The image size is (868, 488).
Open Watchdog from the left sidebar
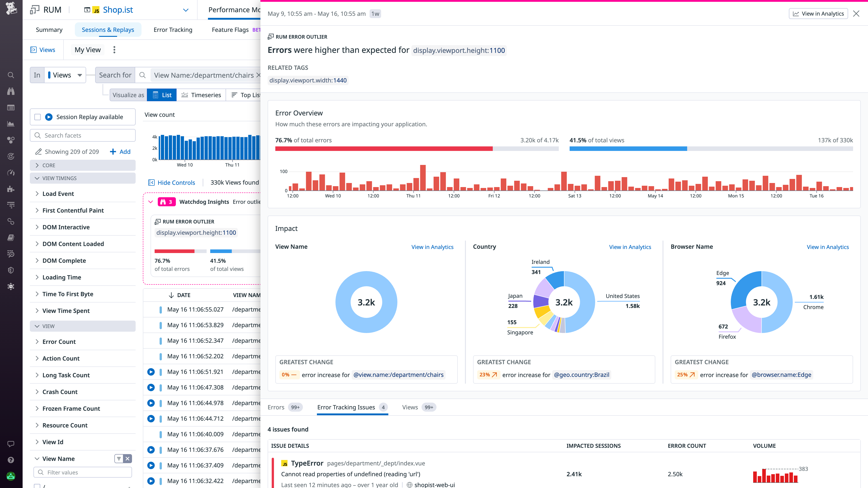[x=11, y=91]
